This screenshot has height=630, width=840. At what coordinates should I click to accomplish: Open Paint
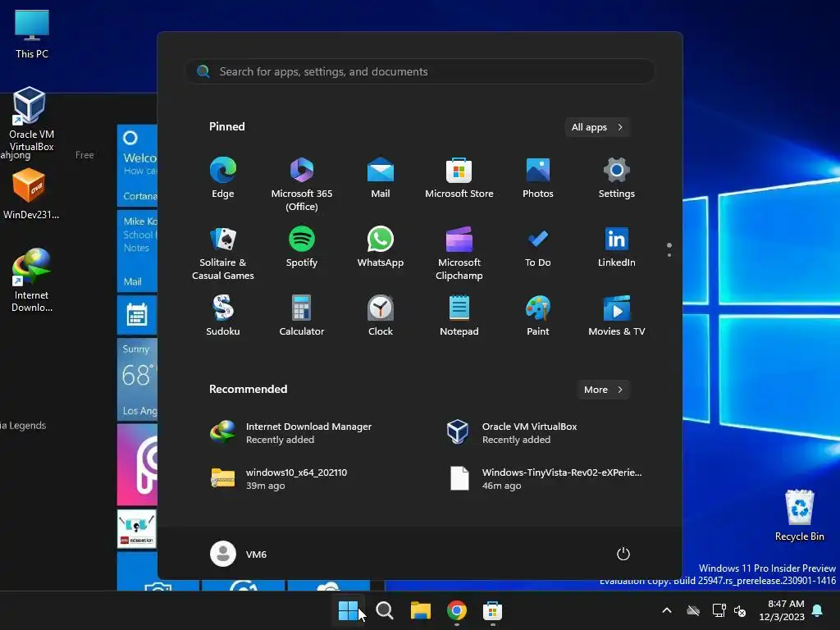[538, 316]
